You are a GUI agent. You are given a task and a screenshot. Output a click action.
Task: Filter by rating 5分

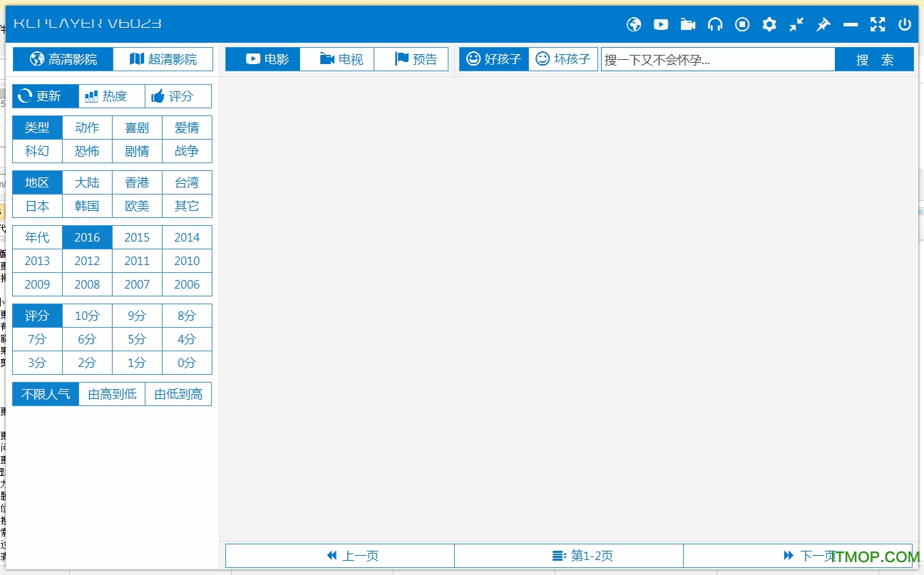click(137, 339)
